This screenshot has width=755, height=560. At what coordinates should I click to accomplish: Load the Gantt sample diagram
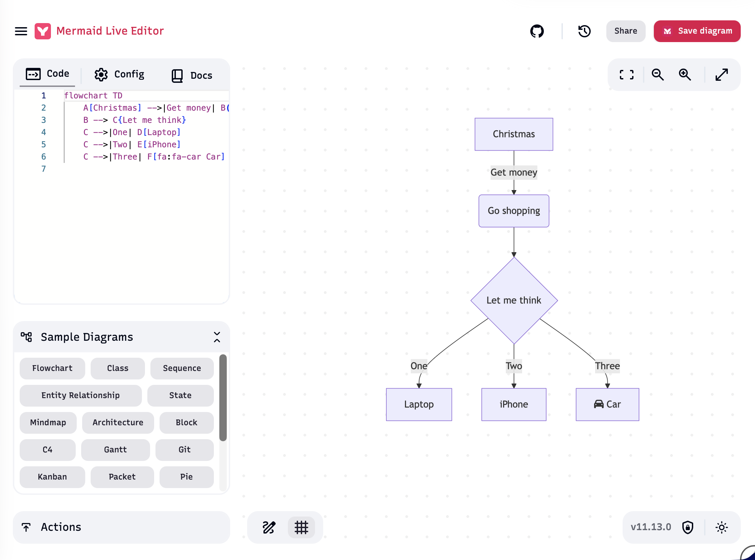115,450
